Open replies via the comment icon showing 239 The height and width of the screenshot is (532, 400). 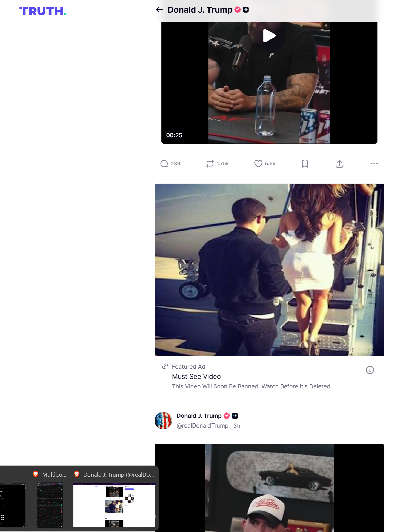click(164, 164)
